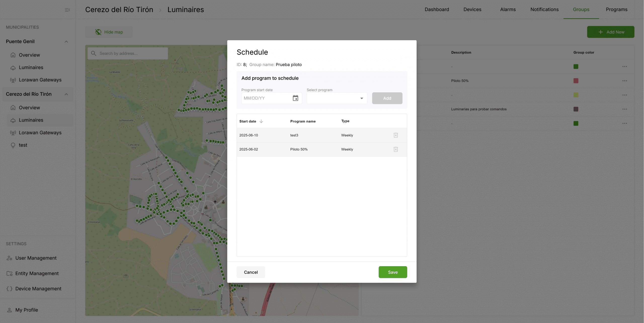This screenshot has height=323, width=644.
Task: Open Lorawan Gateways under Cerezo del Río Tirón
Action: (40, 132)
